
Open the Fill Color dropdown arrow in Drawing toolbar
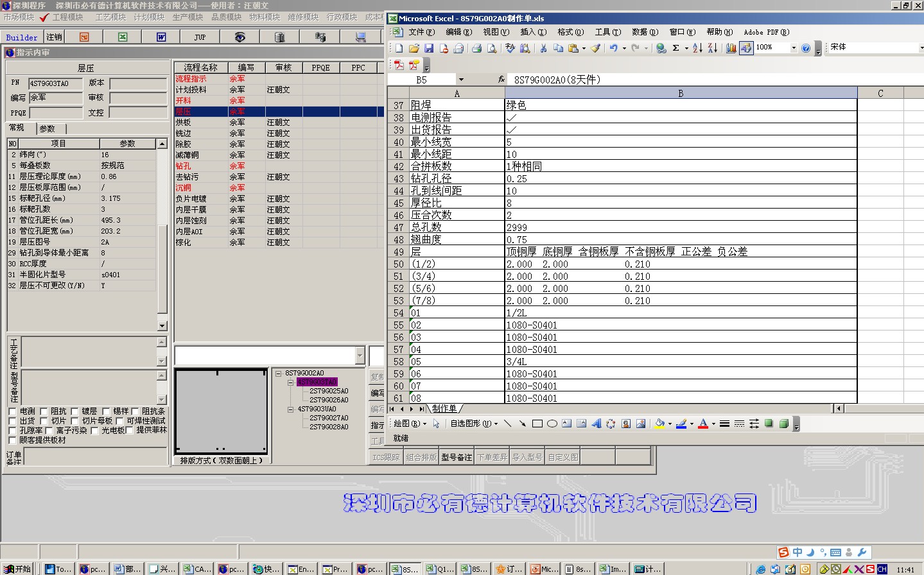click(670, 424)
